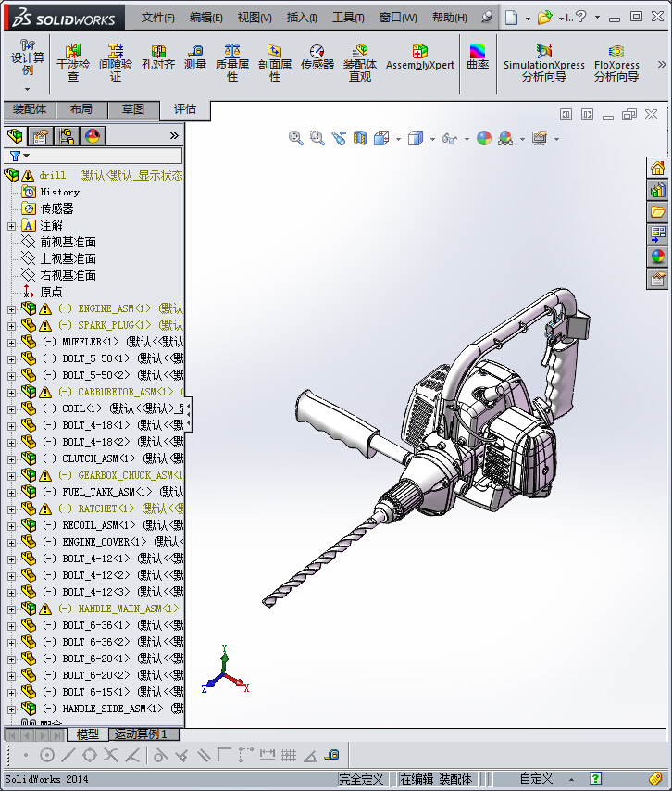This screenshot has height=791, width=672.
Task: Open View Settings monitor dropdown arrow
Action: pyautogui.click(x=556, y=139)
